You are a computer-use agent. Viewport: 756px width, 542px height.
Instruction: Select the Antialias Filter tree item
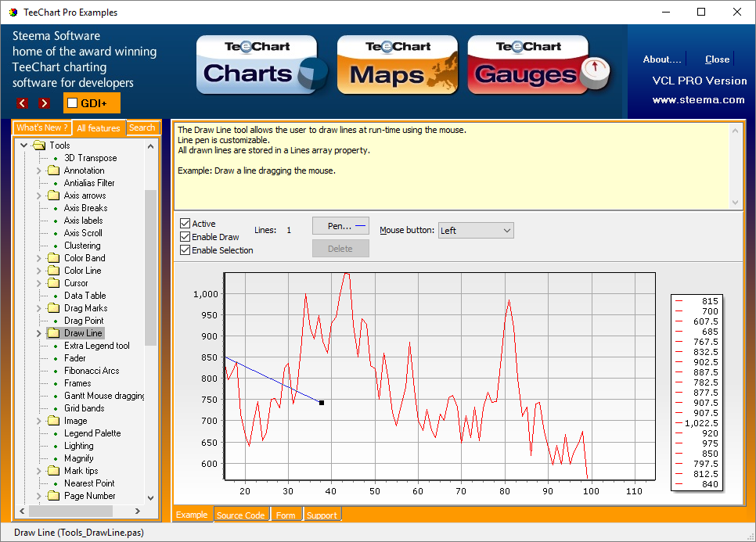click(89, 182)
